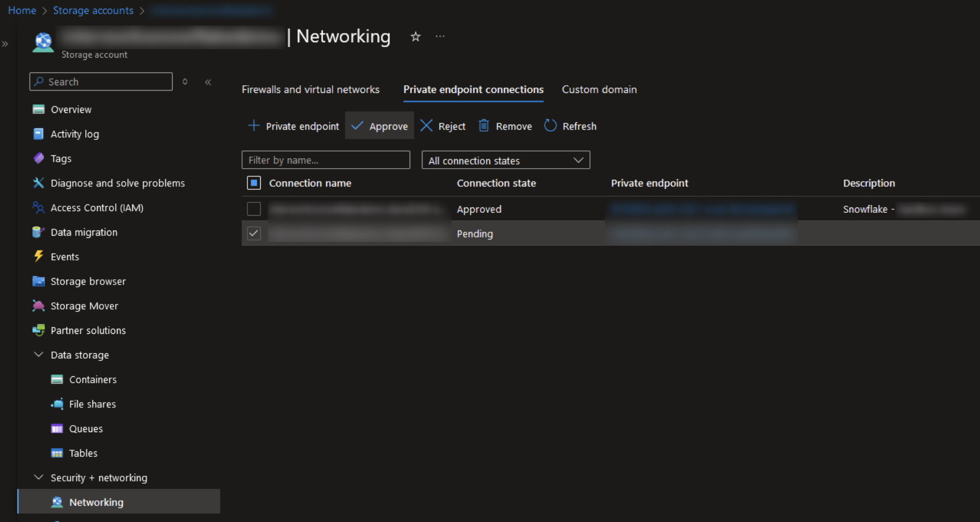Check the Approved connection row checkbox
This screenshot has width=980, height=522.
254,209
